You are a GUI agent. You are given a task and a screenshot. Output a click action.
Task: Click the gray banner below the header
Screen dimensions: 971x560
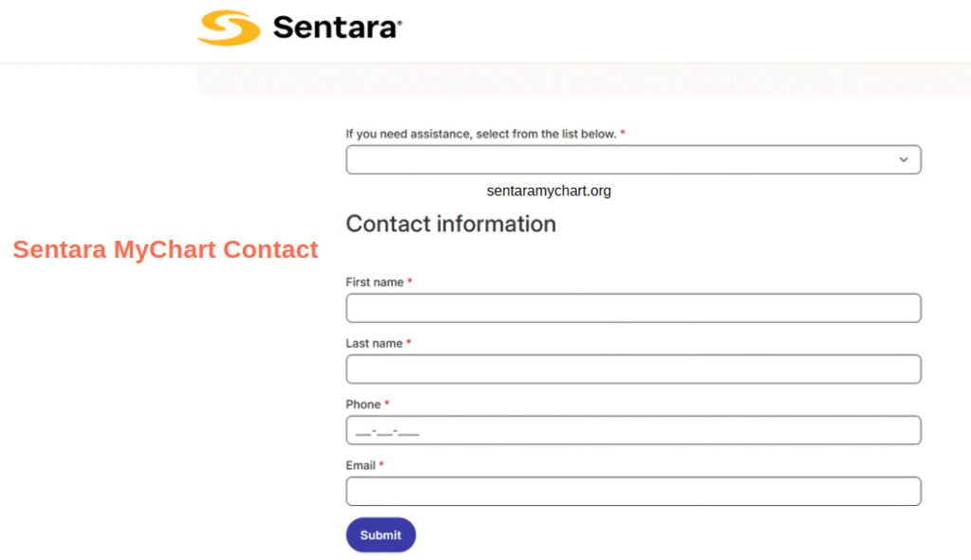[x=583, y=81]
